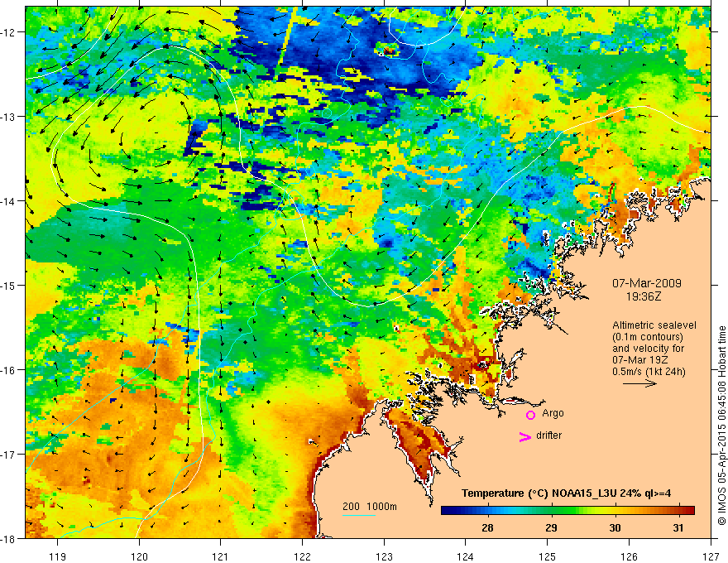The height and width of the screenshot is (563, 728).
Task: Click the 200 1000m depth label
Action: coord(370,507)
